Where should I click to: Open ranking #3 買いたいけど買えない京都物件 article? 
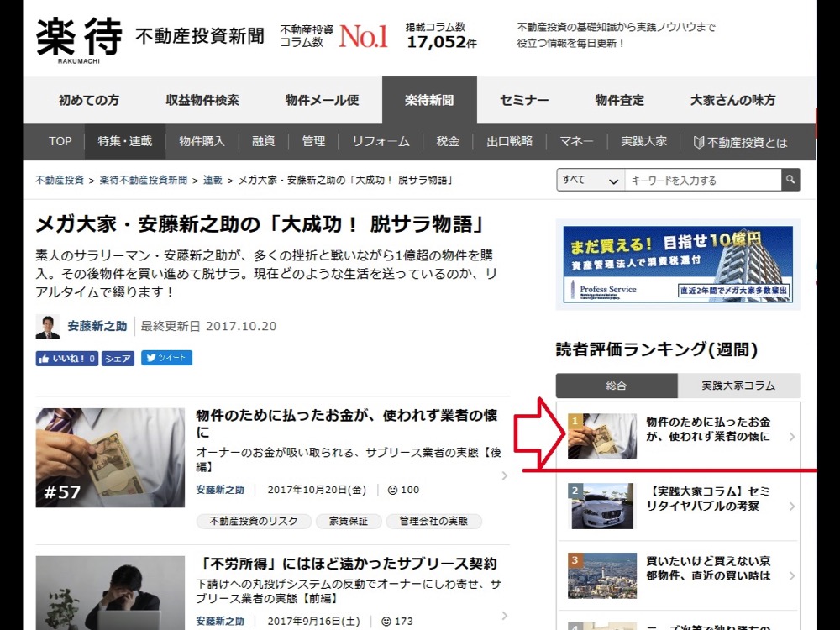pyautogui.click(x=708, y=569)
